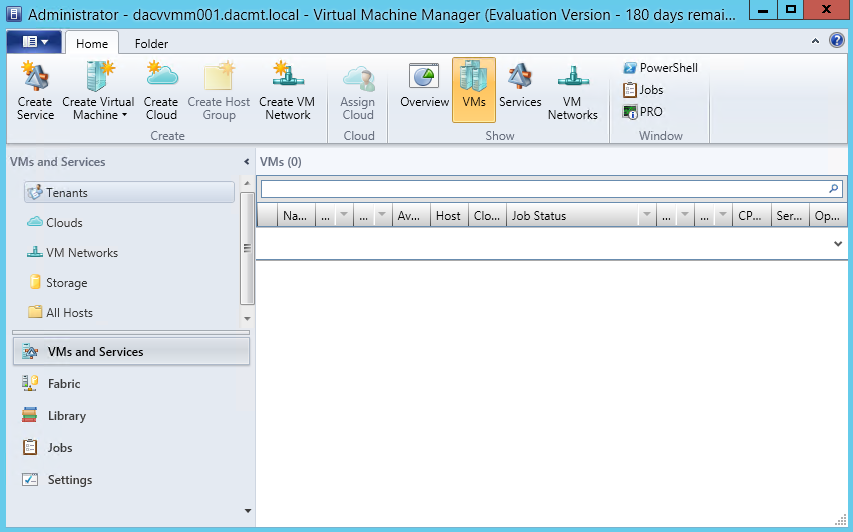Screen dimensions: 853x532
Task: Sort by the Host column header
Action: click(x=449, y=215)
